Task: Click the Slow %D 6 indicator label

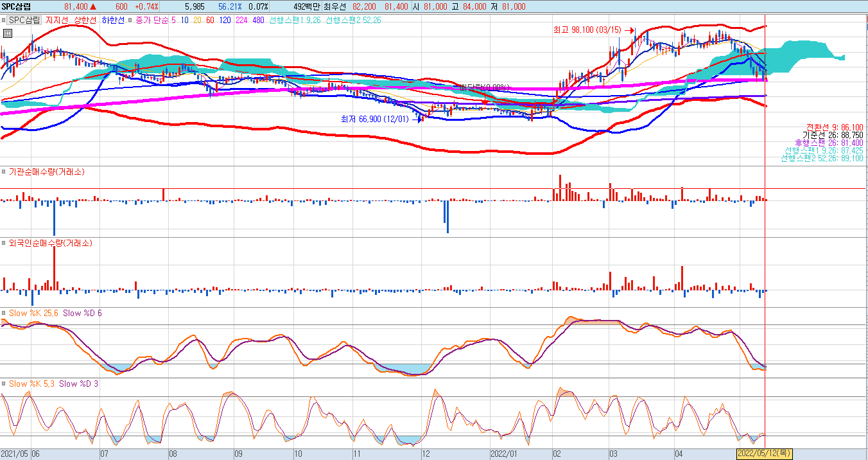Action: pos(82,313)
